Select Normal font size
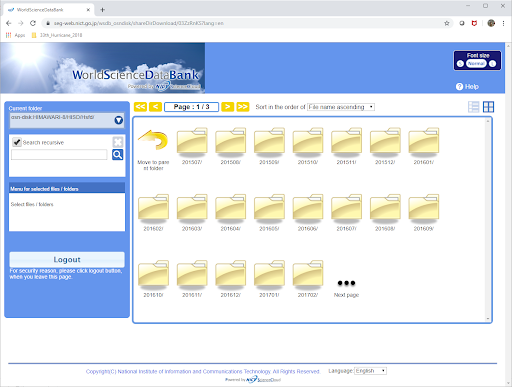This screenshot has height=387, width=512. pyautogui.click(x=476, y=64)
